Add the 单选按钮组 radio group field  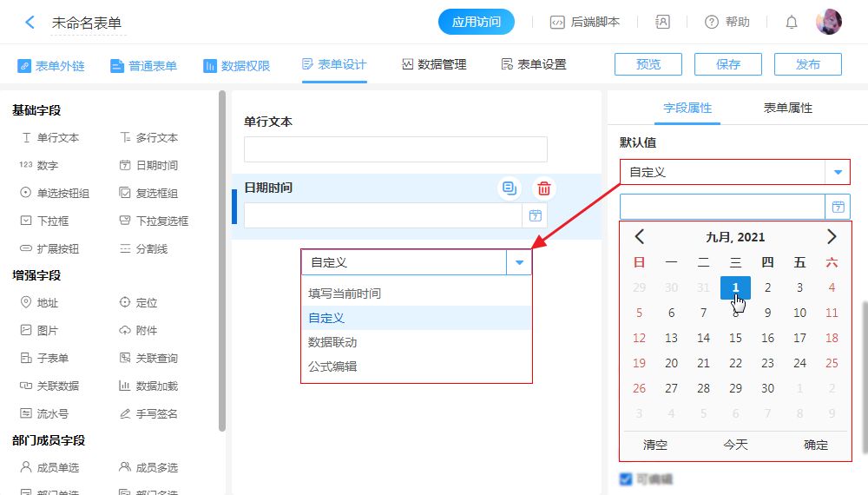coord(54,194)
